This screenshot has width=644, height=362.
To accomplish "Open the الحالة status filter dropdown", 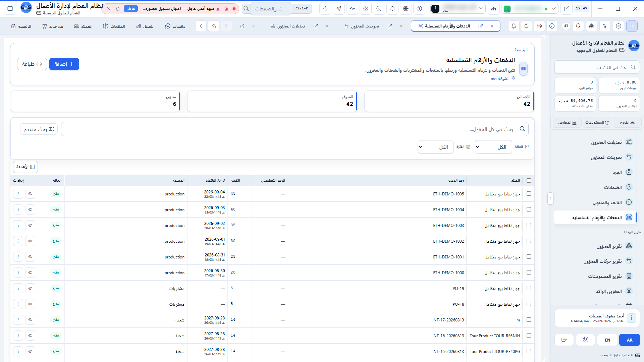I will (x=493, y=147).
